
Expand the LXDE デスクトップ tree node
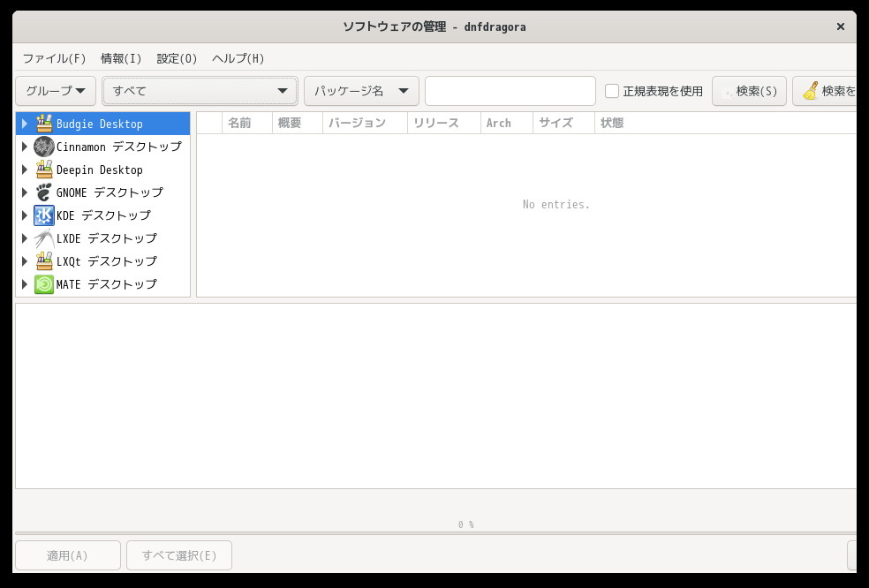tap(25, 238)
